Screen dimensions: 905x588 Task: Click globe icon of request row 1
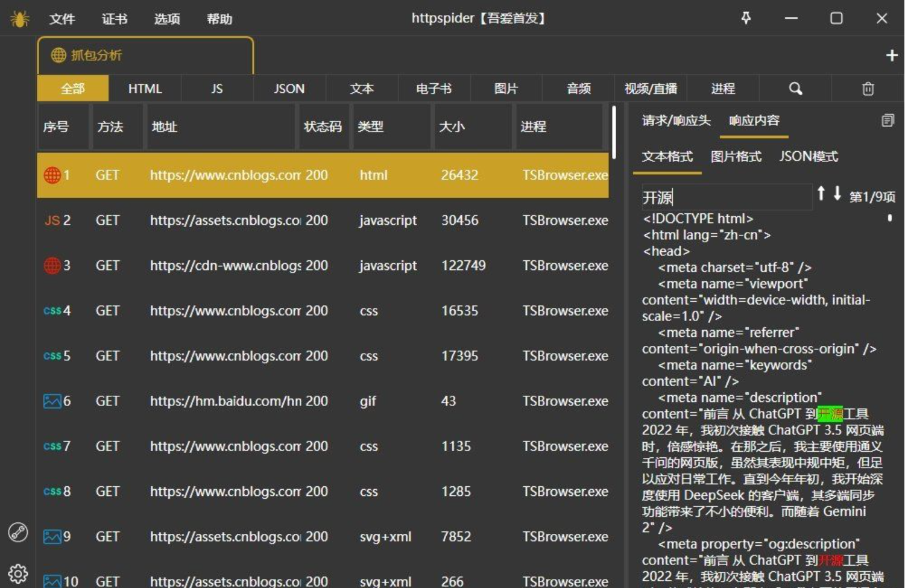[52, 175]
